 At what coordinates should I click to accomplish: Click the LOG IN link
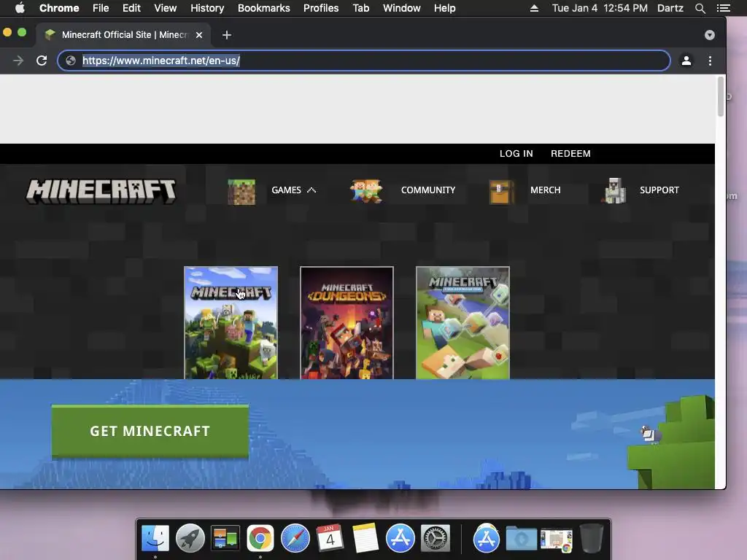coord(516,153)
